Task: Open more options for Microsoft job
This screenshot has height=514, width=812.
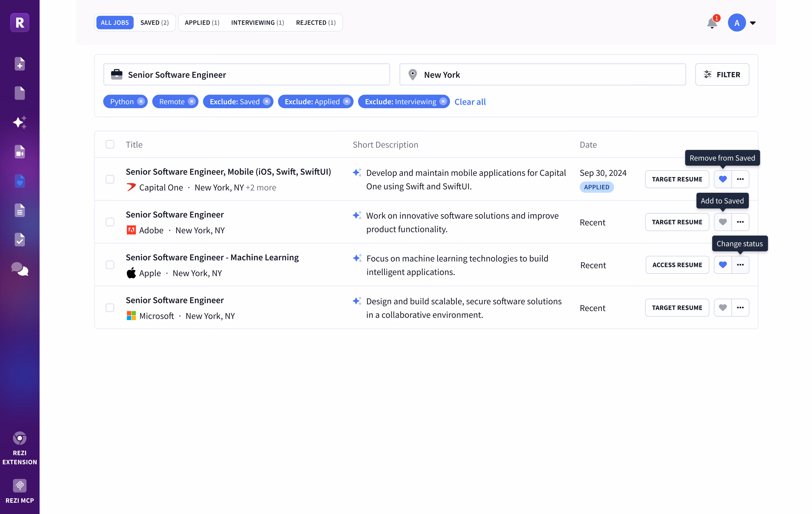Action: pos(740,307)
